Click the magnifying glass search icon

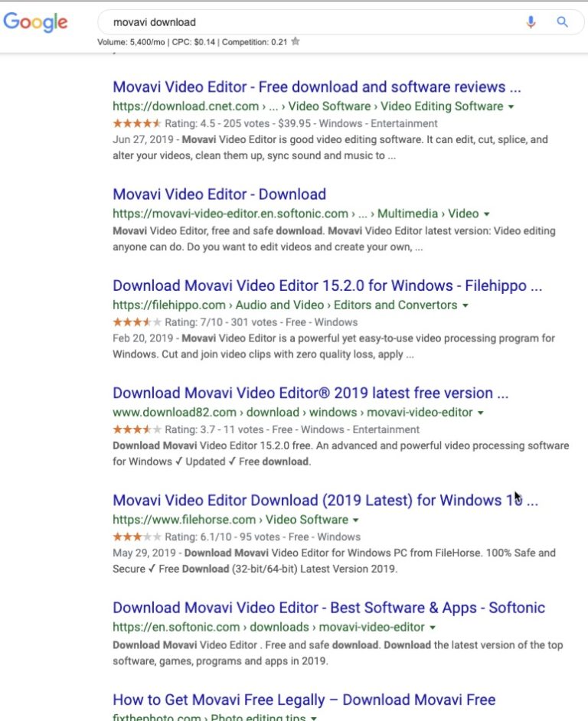(x=563, y=22)
